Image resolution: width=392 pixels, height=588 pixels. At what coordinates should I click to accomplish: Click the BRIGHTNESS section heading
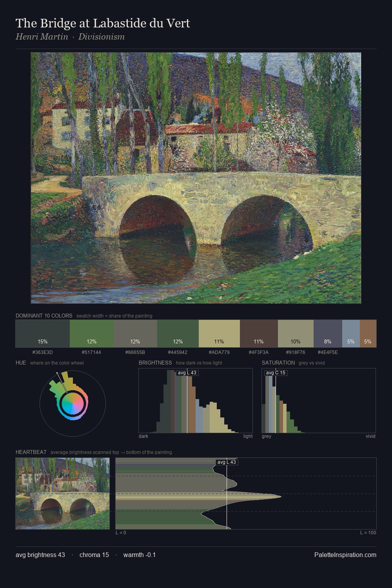(x=155, y=363)
